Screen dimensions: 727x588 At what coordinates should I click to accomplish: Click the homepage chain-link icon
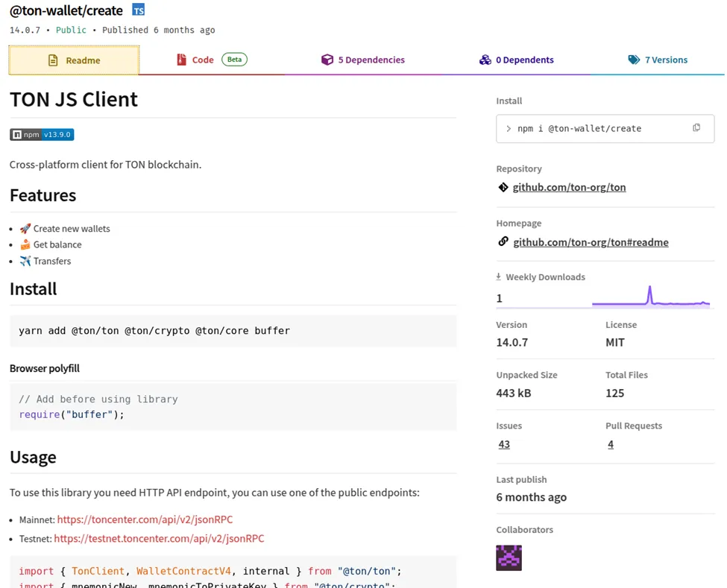point(503,241)
